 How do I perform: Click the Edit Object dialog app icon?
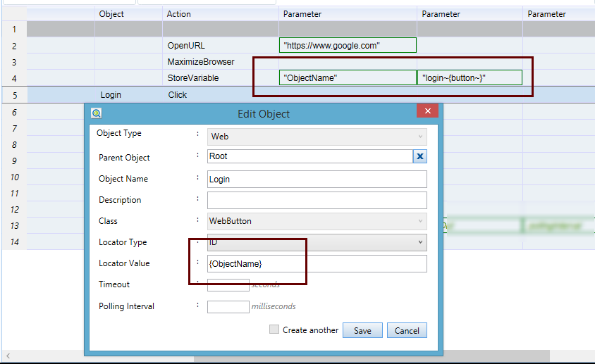click(x=97, y=113)
